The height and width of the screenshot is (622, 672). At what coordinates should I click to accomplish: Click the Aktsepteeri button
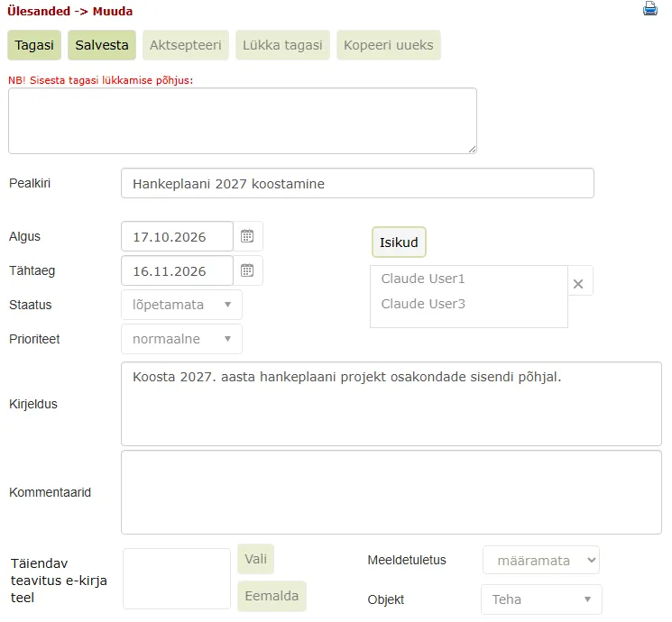[186, 45]
